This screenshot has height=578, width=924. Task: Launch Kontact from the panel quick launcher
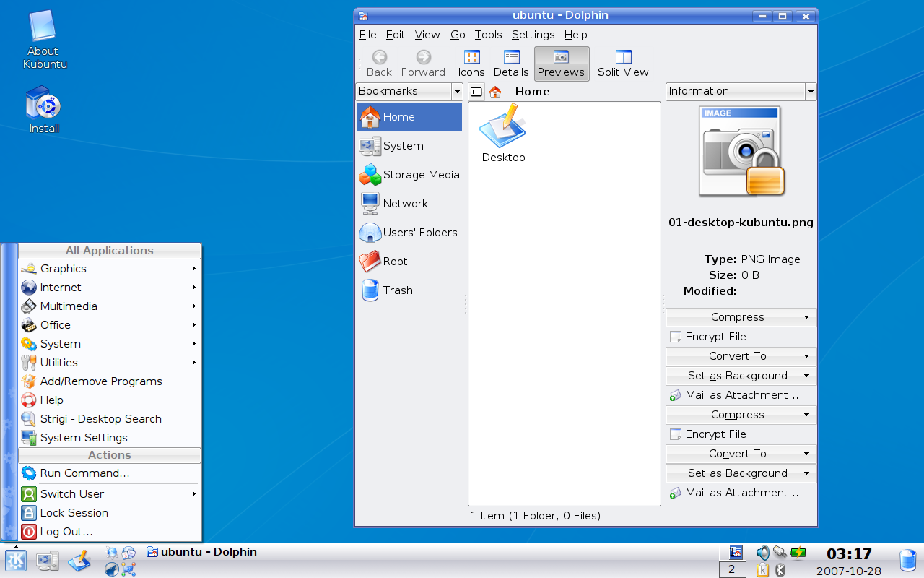(128, 553)
